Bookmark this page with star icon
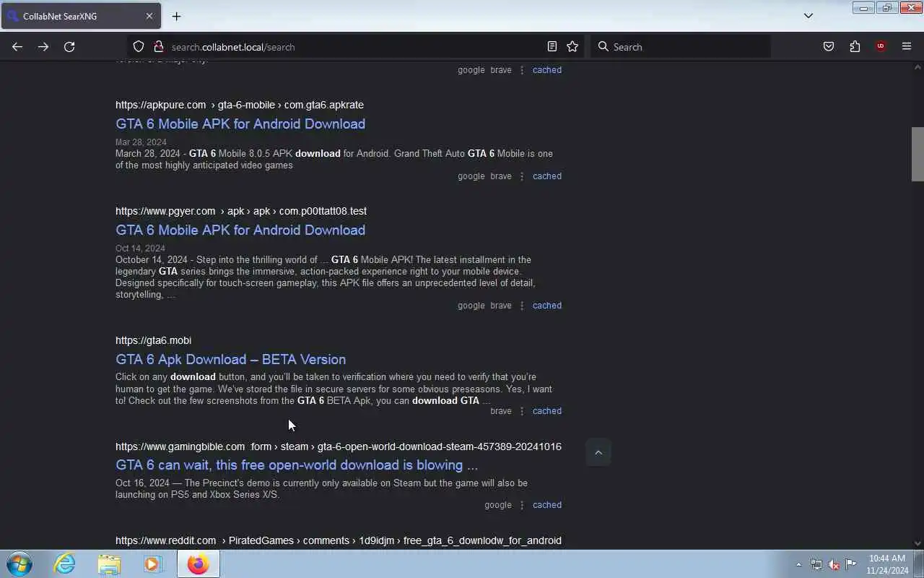This screenshot has height=578, width=924. [x=572, y=46]
